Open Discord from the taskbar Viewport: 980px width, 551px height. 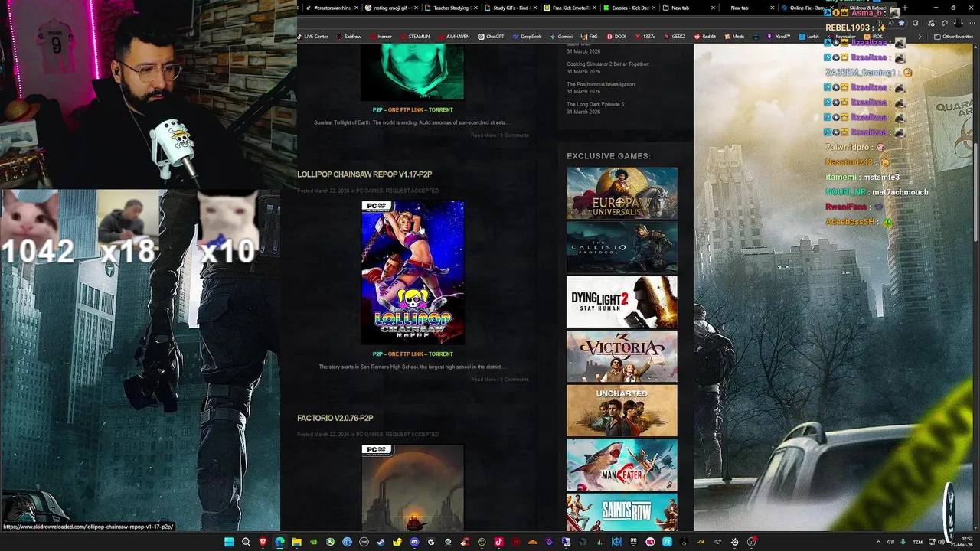point(414,542)
